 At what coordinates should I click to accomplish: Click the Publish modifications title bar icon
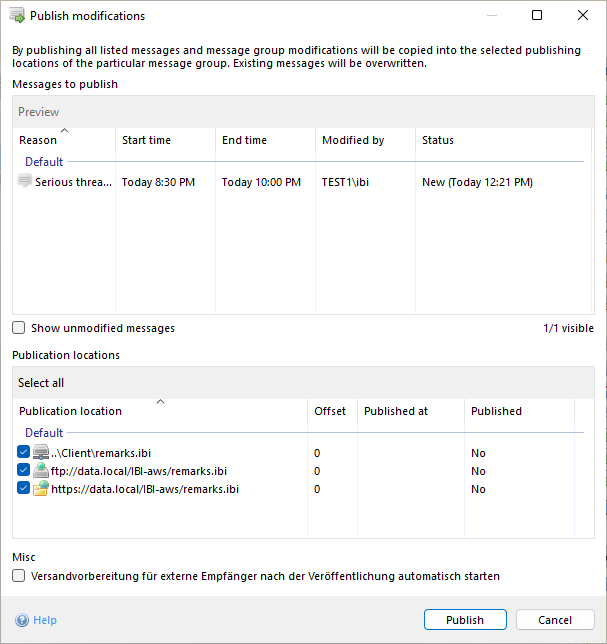click(x=17, y=16)
